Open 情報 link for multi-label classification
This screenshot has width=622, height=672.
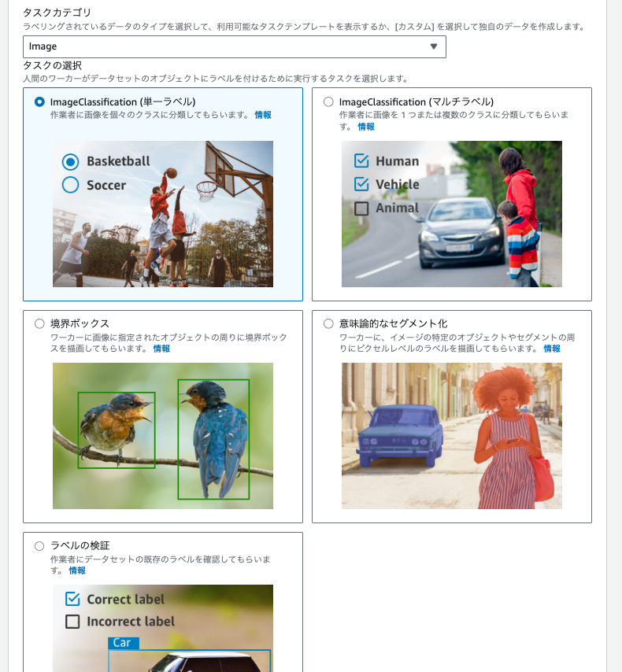[366, 127]
